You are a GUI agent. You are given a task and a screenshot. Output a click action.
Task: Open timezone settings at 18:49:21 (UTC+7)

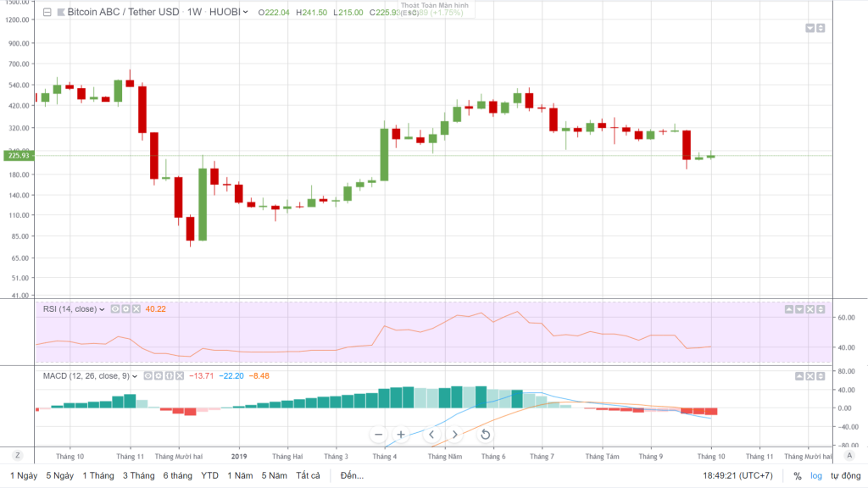click(x=738, y=476)
